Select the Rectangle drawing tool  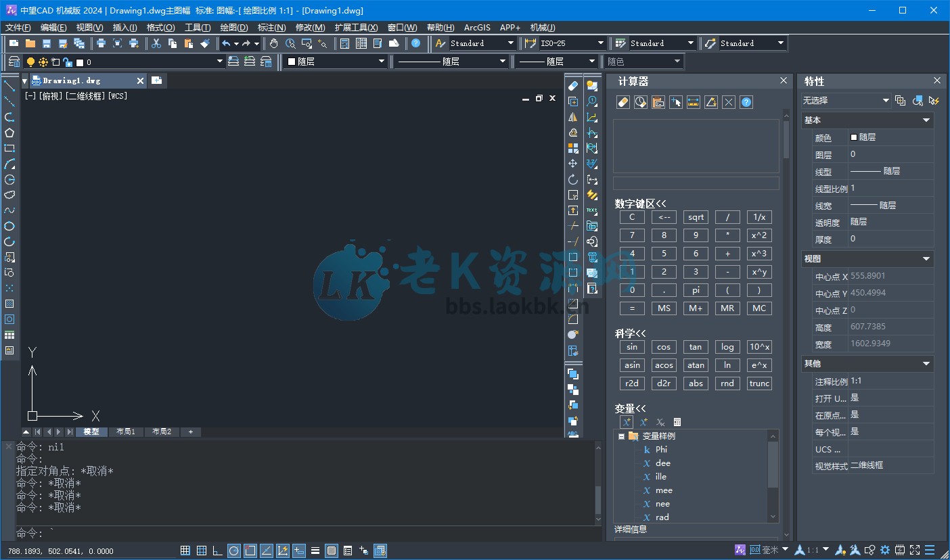tap(9, 148)
